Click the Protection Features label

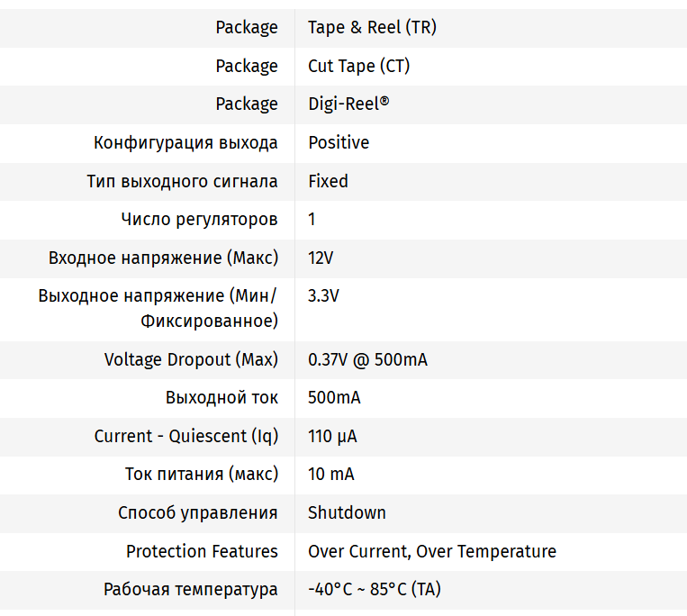tap(202, 551)
